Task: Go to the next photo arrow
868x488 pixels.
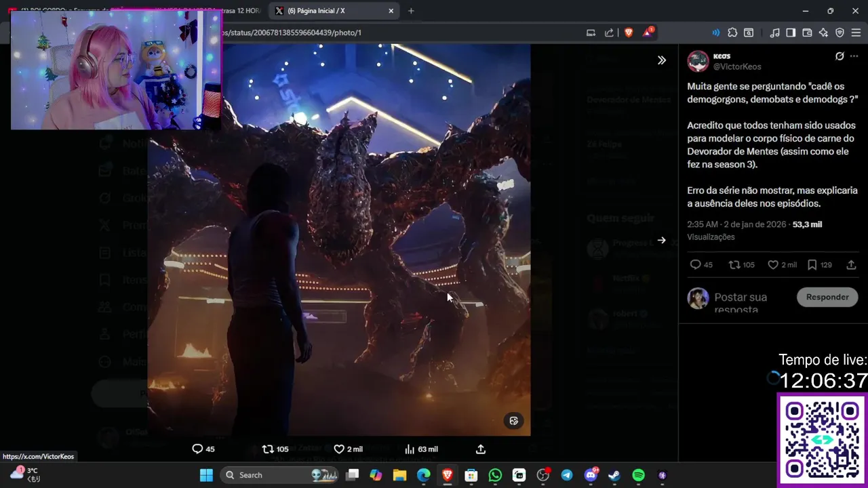Action: point(661,240)
